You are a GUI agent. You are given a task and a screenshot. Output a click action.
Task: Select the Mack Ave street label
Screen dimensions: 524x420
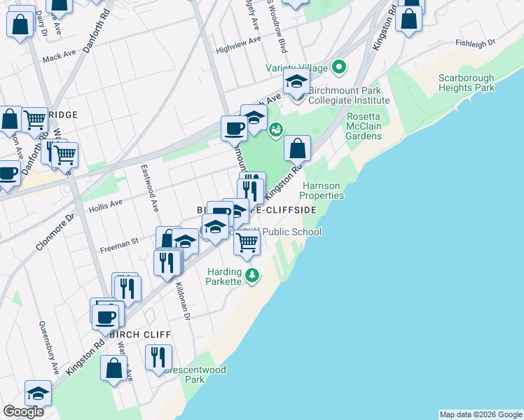pyautogui.click(x=59, y=56)
